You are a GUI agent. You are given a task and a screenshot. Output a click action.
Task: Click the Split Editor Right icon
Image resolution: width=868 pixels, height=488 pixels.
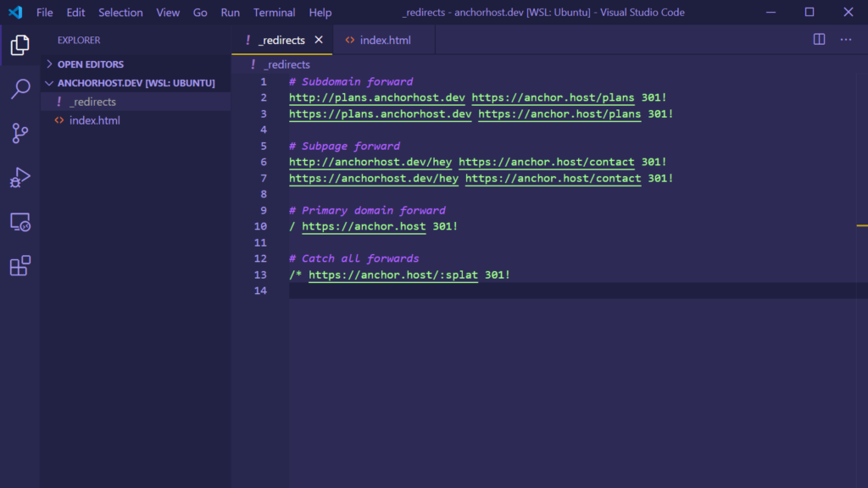click(x=819, y=40)
